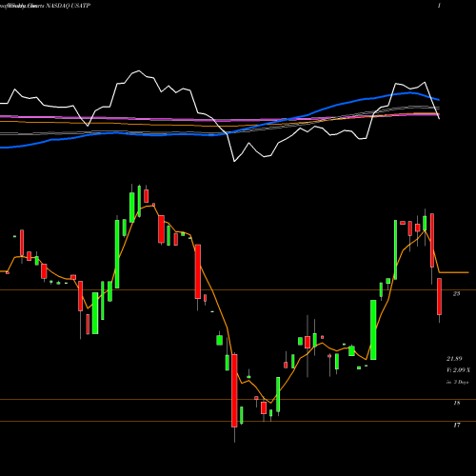Click the rightmost red candlestick

(439, 296)
